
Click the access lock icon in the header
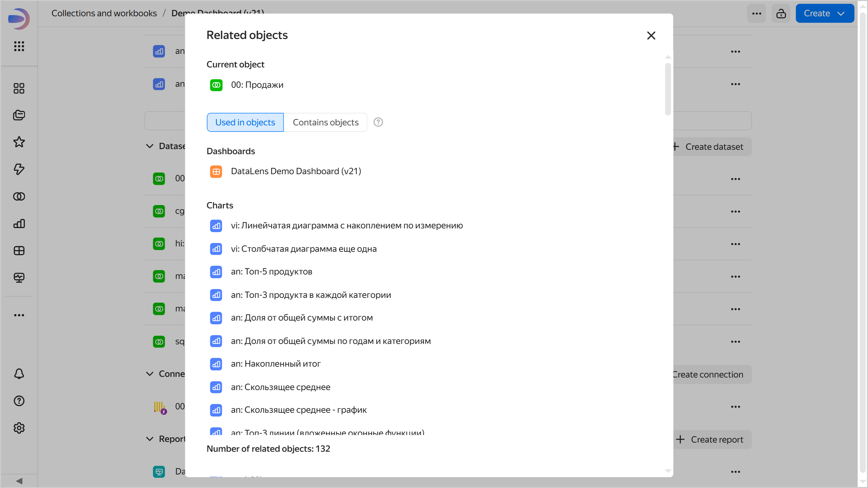tap(781, 14)
